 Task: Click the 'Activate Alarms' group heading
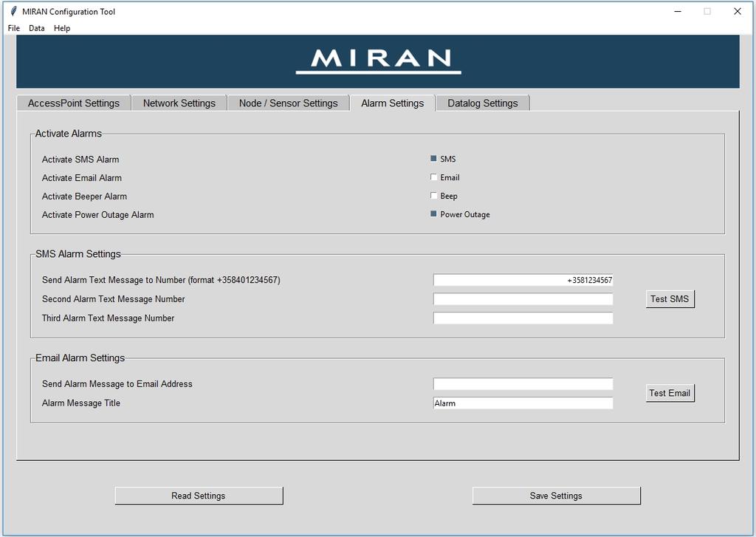[x=69, y=134]
